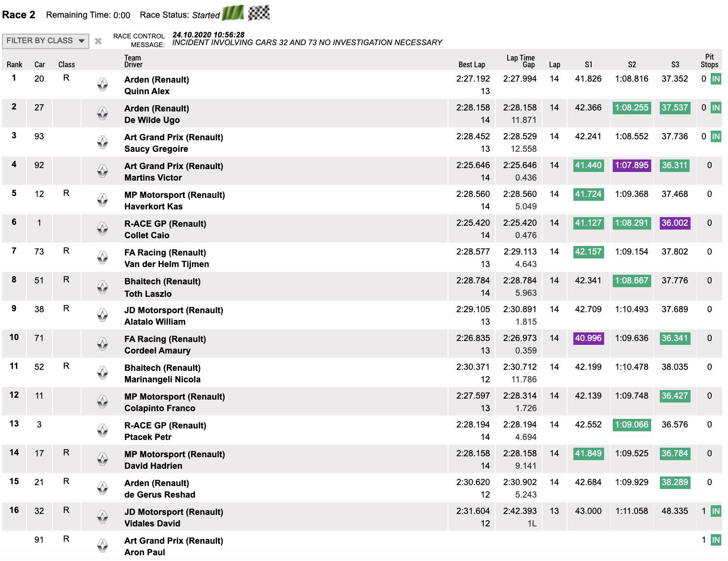Click the lap time 2:42.393 of car 32
Viewport: 728px width, 561px height.
click(520, 511)
